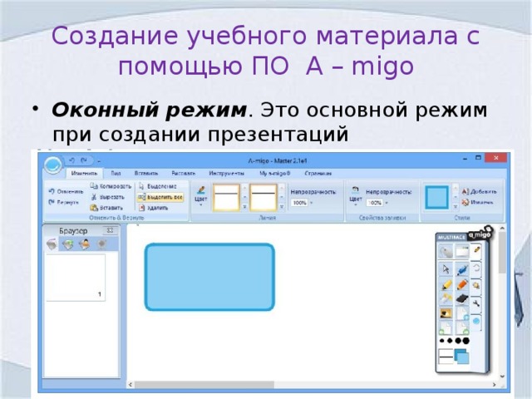Click the Вырезать scissors button
Image resolution: width=532 pixels, height=399 pixels.
click(108, 197)
